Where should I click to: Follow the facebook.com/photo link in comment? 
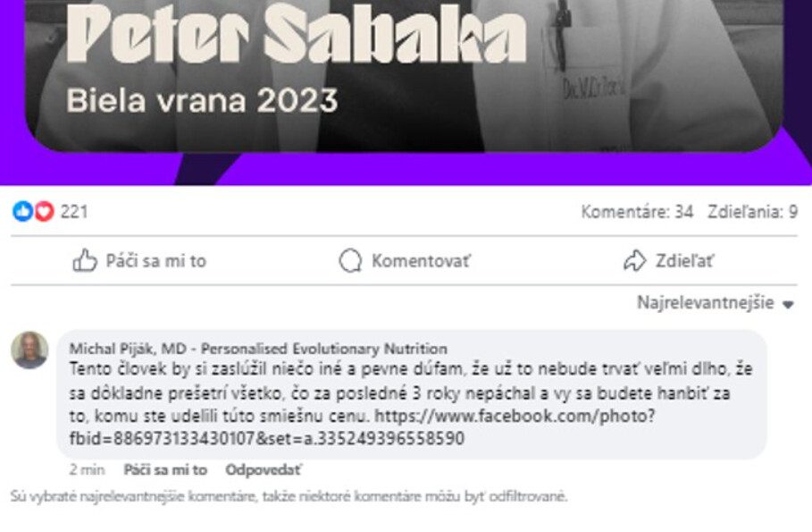coord(363,427)
